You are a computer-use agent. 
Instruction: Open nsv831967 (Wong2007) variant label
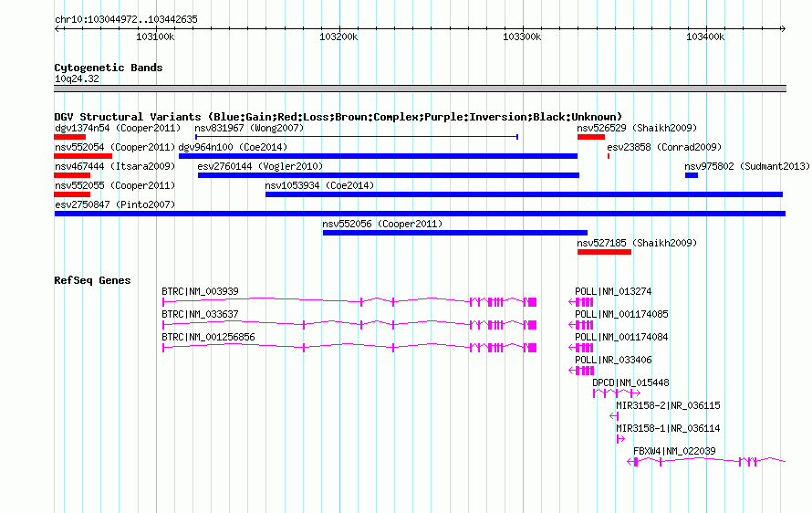tap(249, 128)
